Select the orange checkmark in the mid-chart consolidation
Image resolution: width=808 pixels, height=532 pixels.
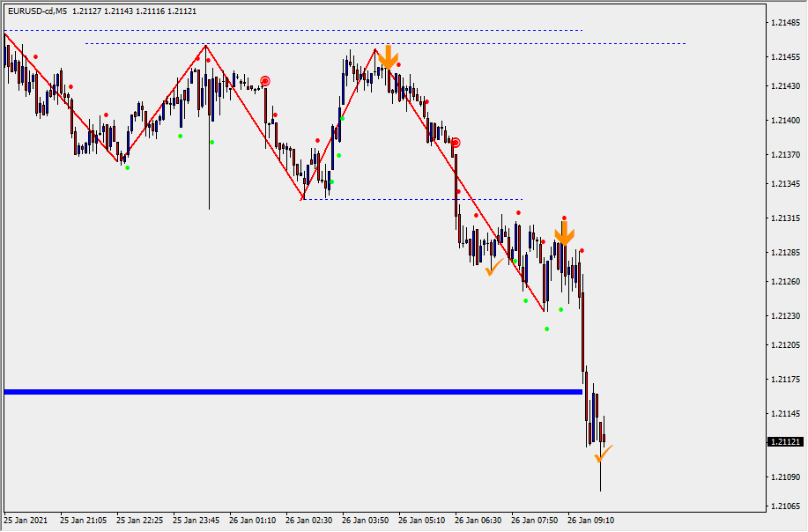(493, 266)
